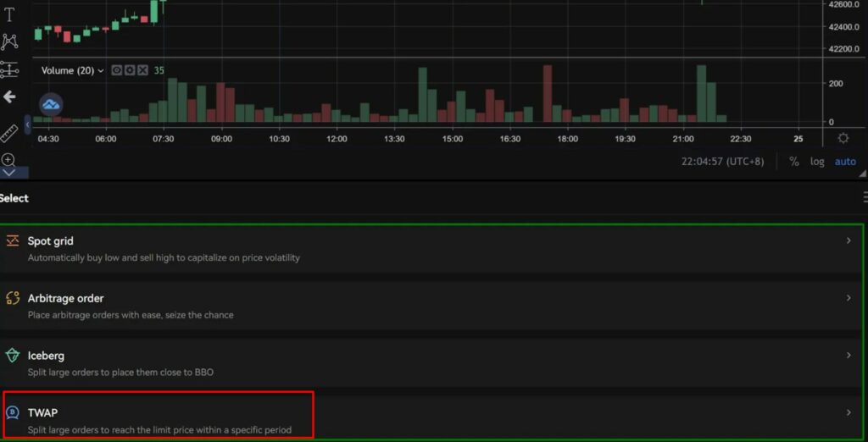Open the chart settings gear icon
868x442 pixels.
point(843,138)
